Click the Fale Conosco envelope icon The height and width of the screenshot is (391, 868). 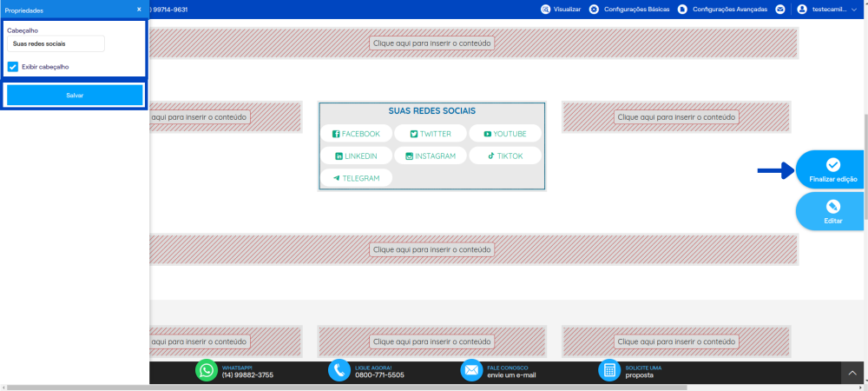tap(471, 370)
